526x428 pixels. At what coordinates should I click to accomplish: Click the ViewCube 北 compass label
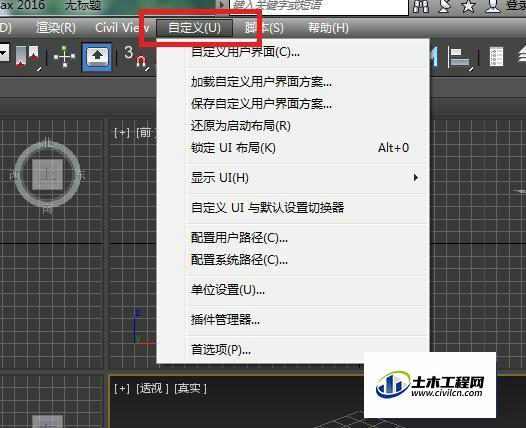(x=47, y=143)
